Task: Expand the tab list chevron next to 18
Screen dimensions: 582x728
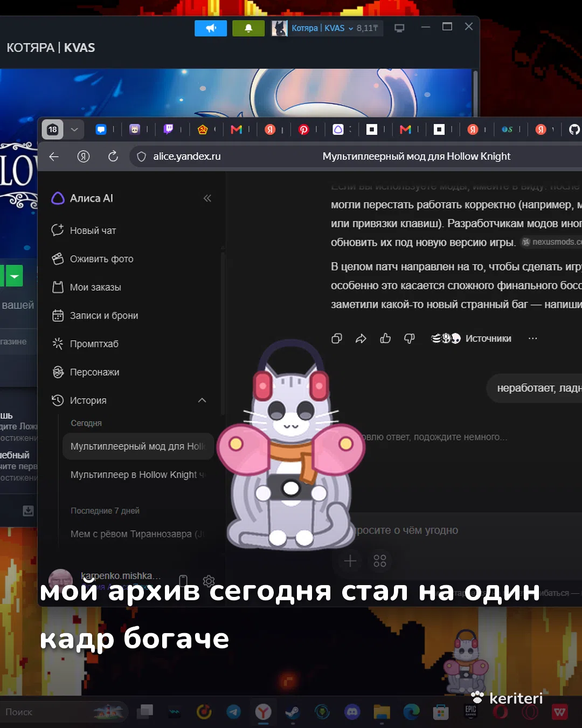Action: [74, 129]
